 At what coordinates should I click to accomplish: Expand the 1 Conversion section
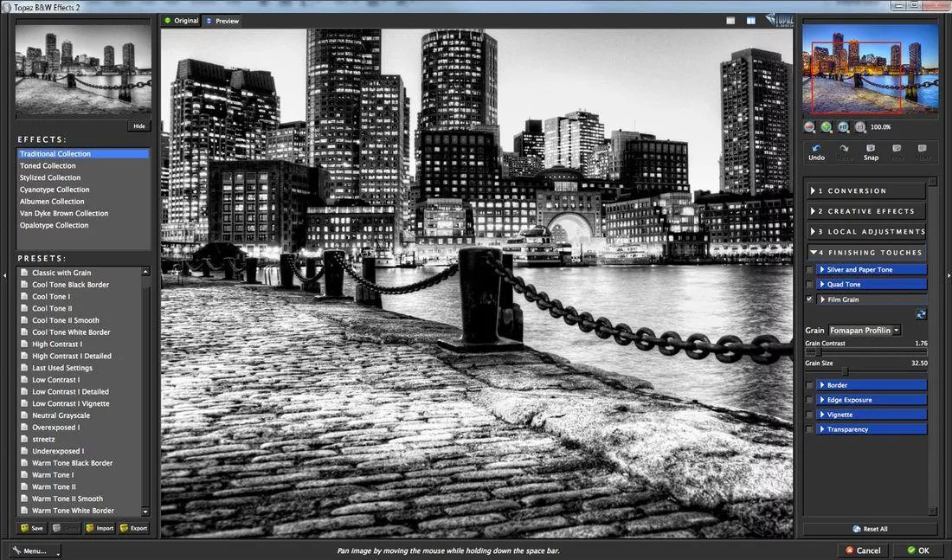pos(865,190)
